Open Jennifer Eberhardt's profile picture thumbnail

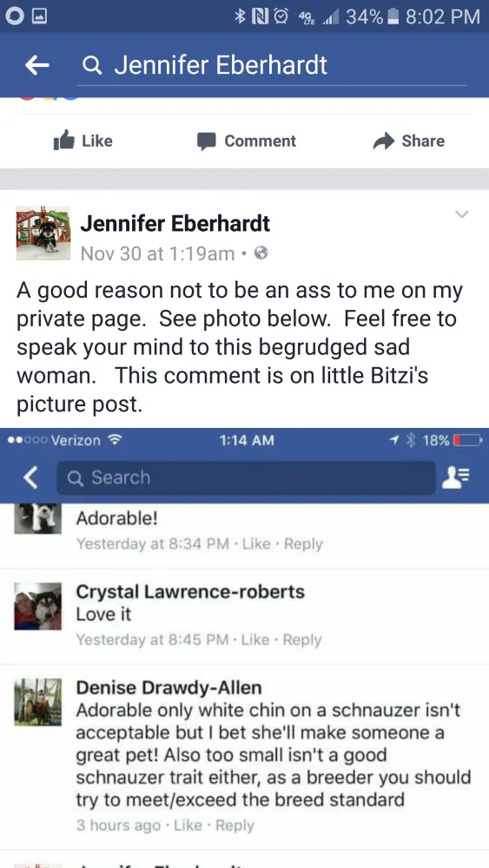43,233
